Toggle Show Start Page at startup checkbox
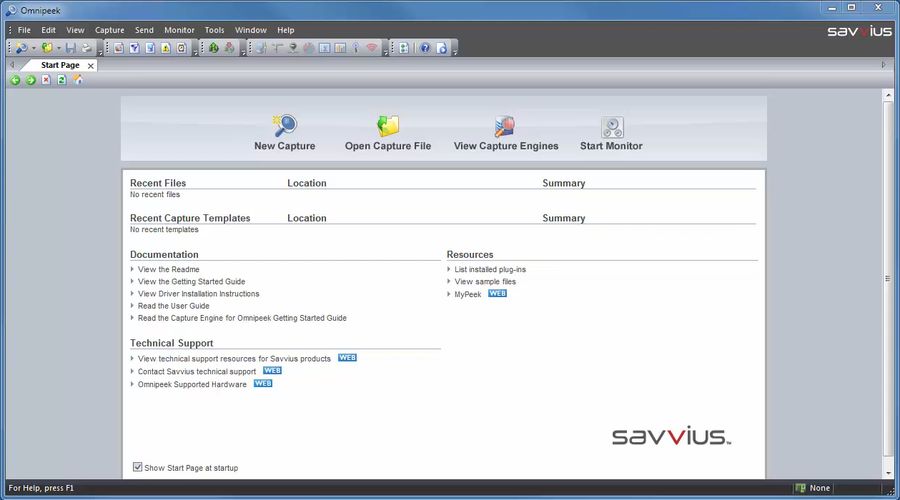The width and height of the screenshot is (900, 500). 138,467
